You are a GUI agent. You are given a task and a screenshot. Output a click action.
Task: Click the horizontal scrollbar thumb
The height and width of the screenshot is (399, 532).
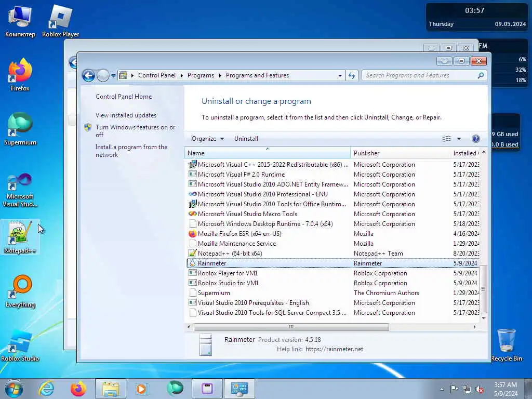(291, 327)
